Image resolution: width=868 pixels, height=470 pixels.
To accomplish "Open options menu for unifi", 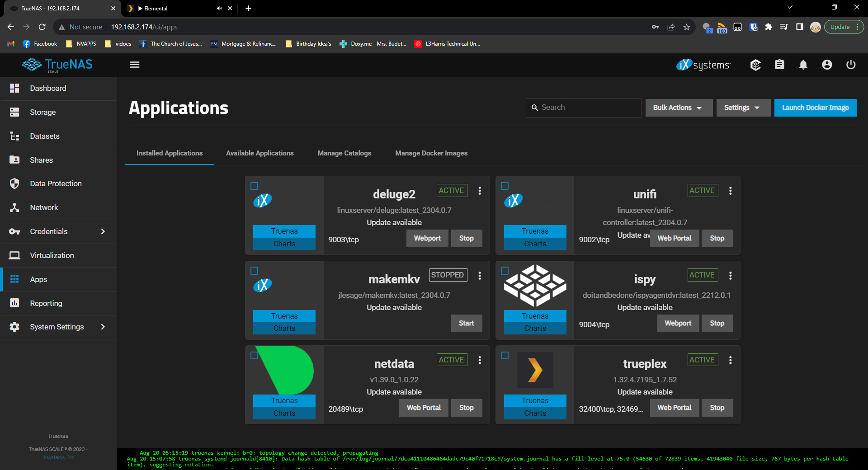I will pyautogui.click(x=730, y=191).
